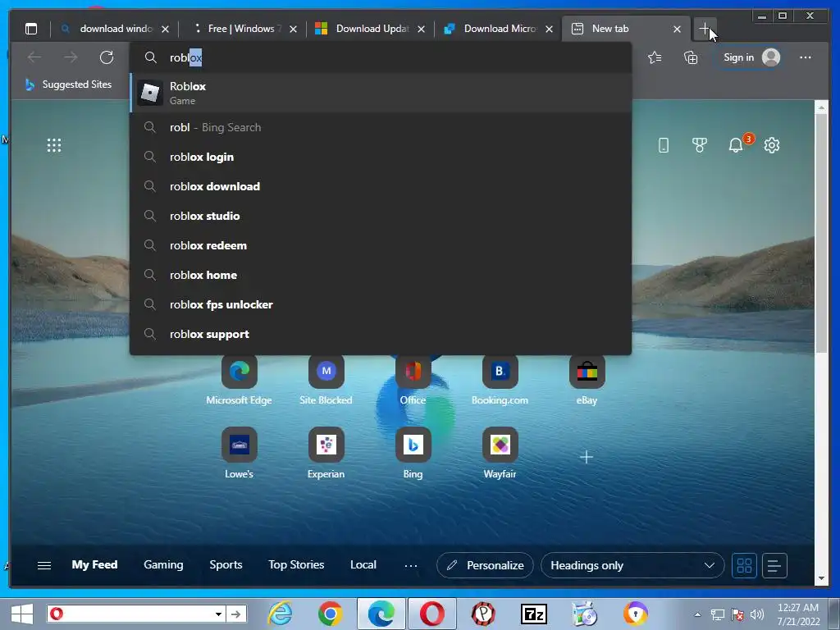Close the 'New tab' tab
This screenshot has width=840, height=630.
[x=677, y=29]
